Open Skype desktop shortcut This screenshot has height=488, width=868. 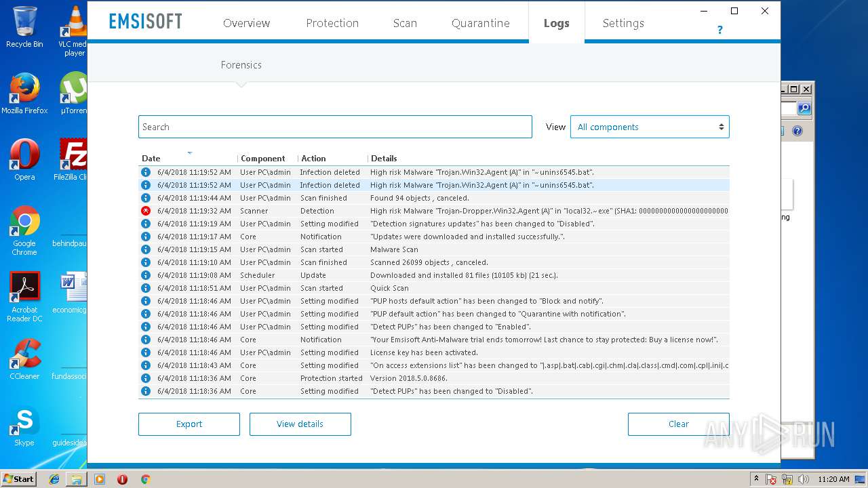[24, 426]
